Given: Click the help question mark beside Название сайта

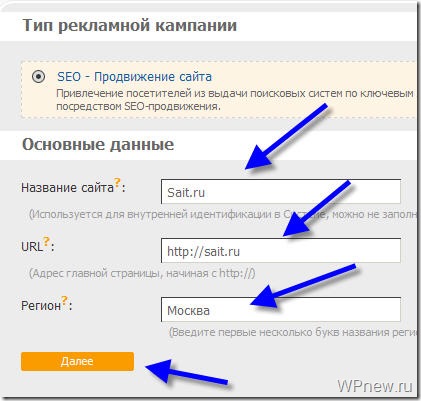Looking at the screenshot, I should [x=117, y=182].
